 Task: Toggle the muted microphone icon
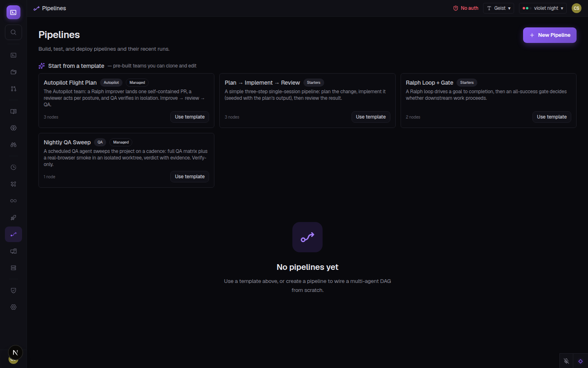pyautogui.click(x=566, y=361)
